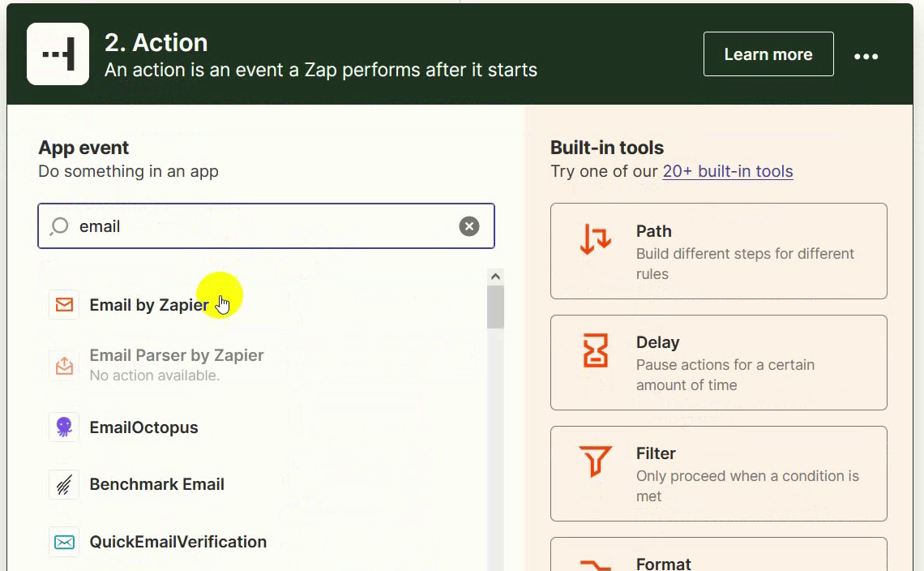The width and height of the screenshot is (924, 571).
Task: Click the Email by Zapier envelope icon
Action: 64,305
